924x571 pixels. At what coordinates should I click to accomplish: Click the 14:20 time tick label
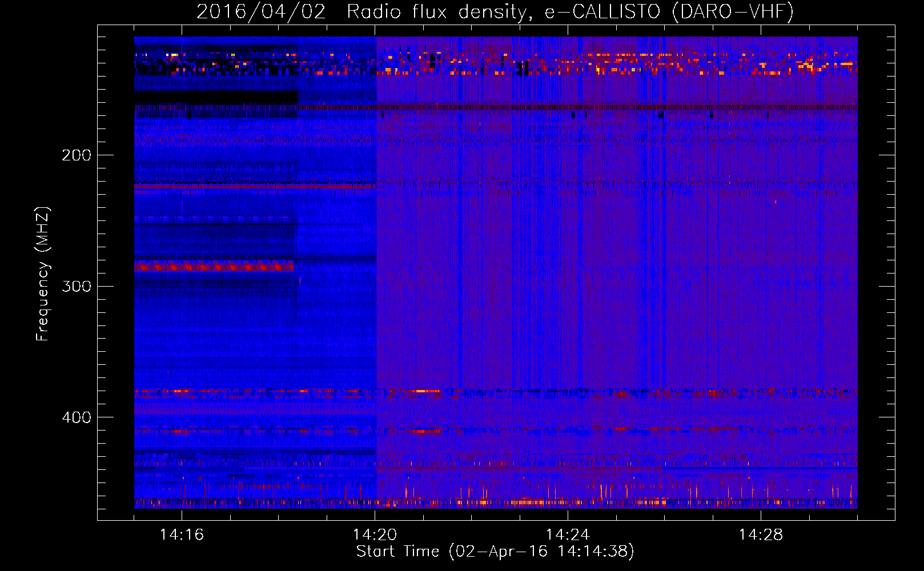(375, 535)
